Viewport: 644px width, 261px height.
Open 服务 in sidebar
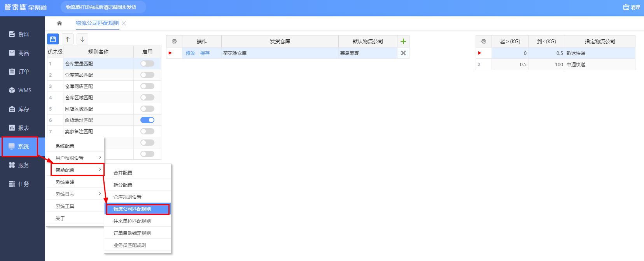(x=23, y=165)
